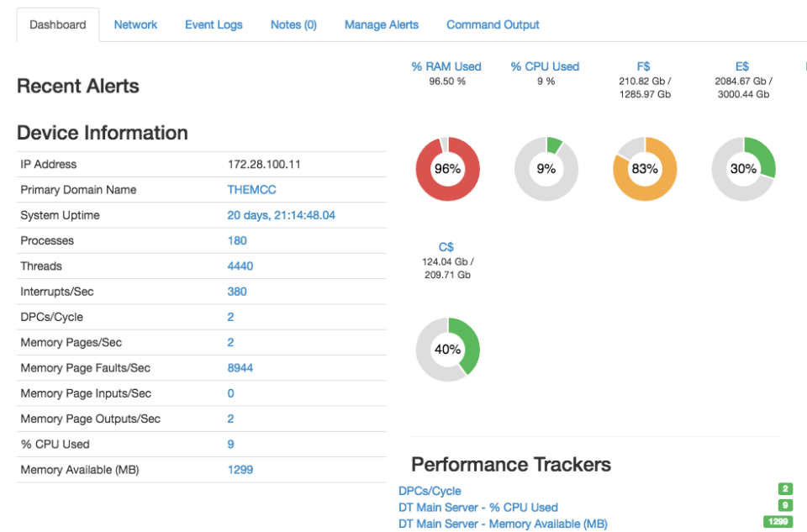The height and width of the screenshot is (532, 807).
Task: Click the % CPU Used gauge title link
Action: pos(545,66)
